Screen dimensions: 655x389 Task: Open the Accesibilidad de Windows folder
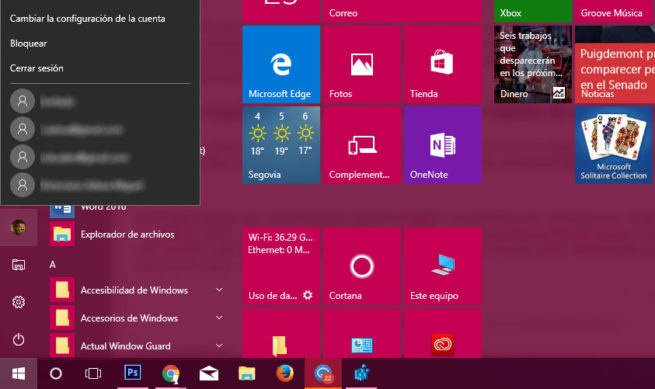pos(134,290)
